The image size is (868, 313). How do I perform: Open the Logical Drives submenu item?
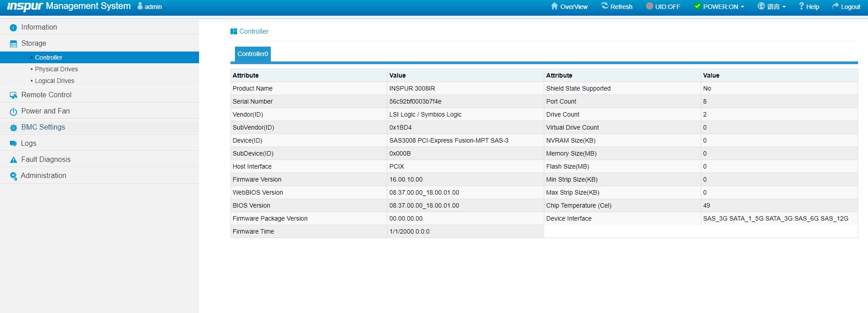click(x=55, y=81)
